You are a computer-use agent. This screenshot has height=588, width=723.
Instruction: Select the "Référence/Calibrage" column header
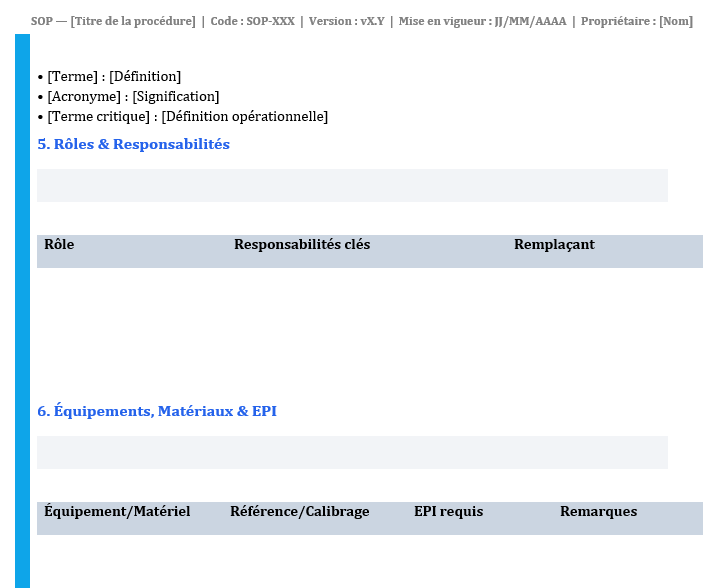coord(299,512)
